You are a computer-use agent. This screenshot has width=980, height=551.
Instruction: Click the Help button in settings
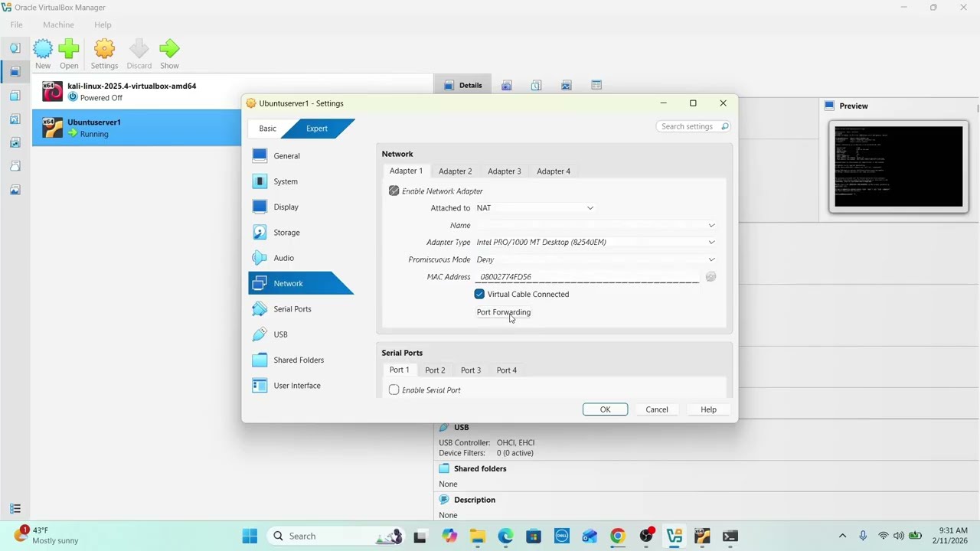coord(708,409)
